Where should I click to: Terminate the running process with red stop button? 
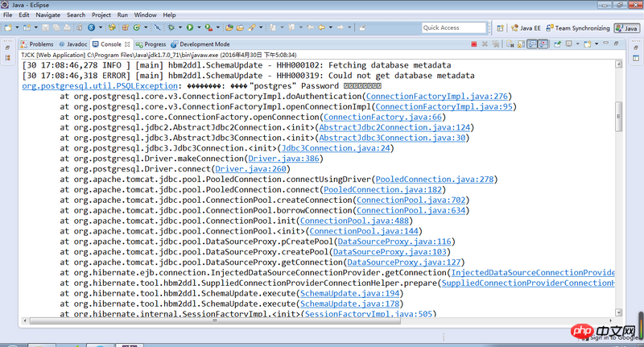475,44
